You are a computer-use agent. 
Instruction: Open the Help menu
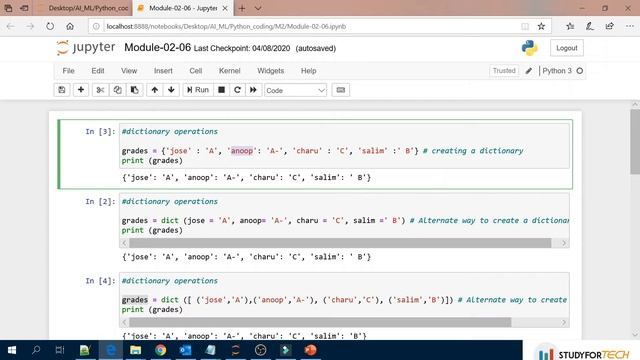point(309,71)
